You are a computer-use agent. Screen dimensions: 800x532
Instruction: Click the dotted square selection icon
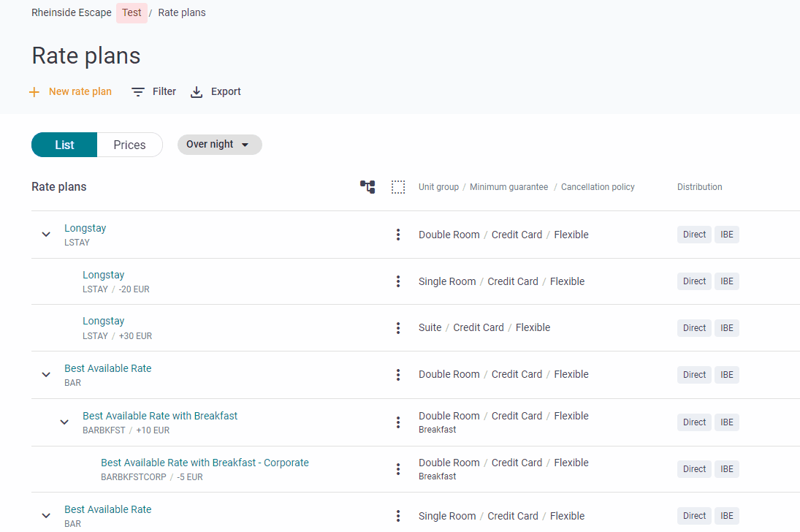point(398,187)
